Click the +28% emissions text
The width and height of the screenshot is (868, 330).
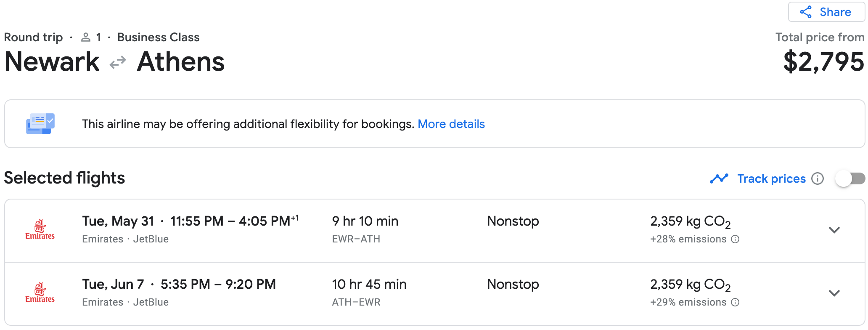click(688, 239)
